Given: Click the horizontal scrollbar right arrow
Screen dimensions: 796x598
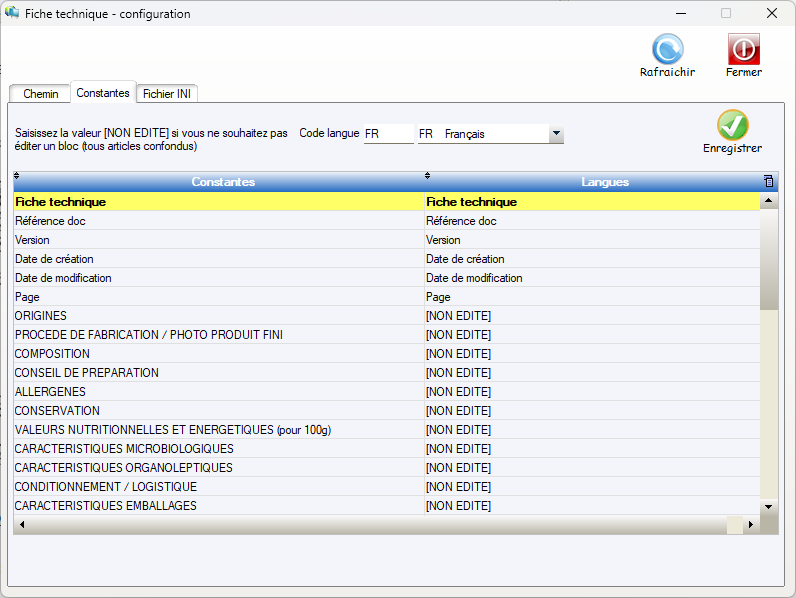Looking at the screenshot, I should (751, 525).
